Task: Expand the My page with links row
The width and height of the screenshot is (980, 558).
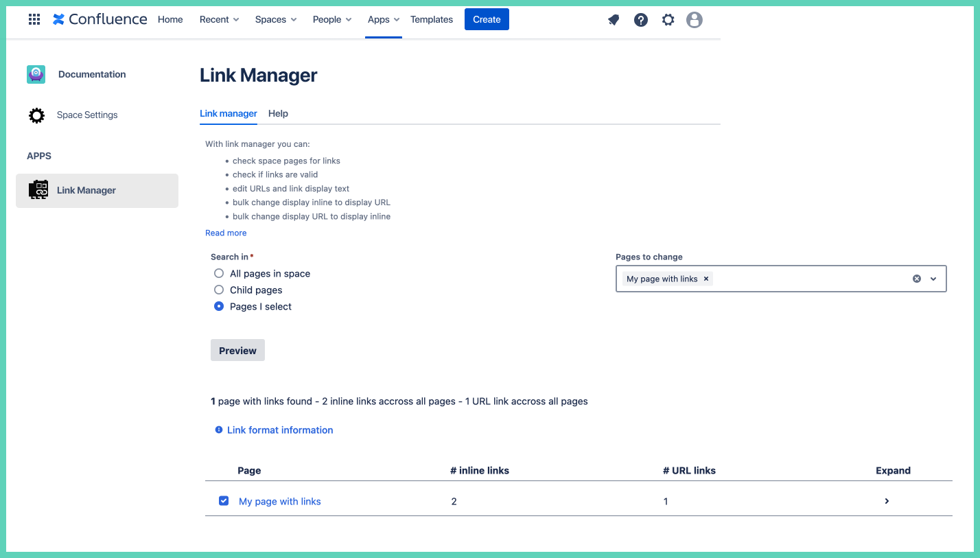Action: pos(886,501)
